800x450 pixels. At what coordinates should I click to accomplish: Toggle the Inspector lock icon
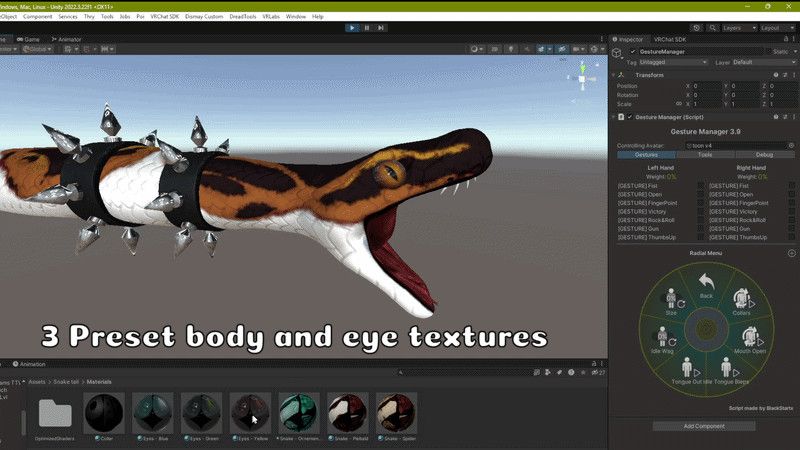786,39
